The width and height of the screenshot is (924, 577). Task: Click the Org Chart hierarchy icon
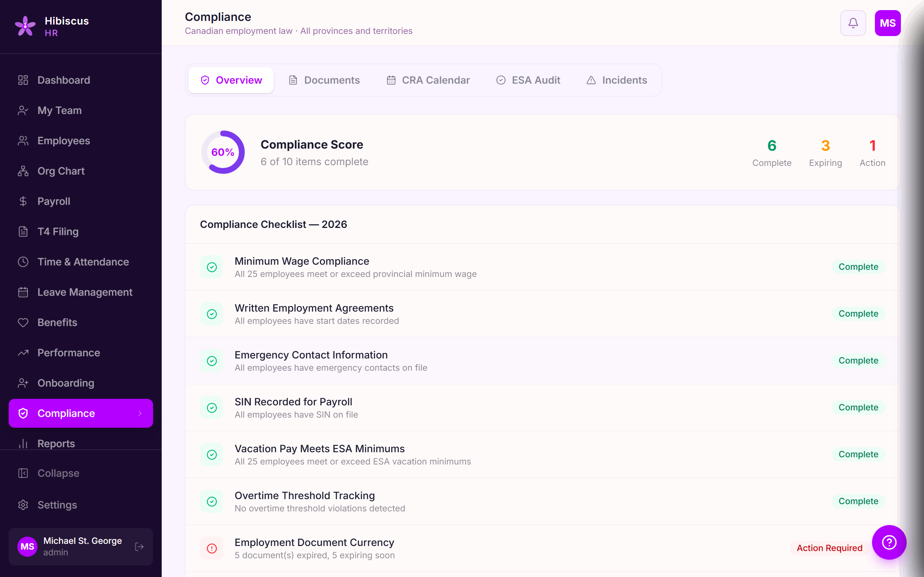coord(23,171)
